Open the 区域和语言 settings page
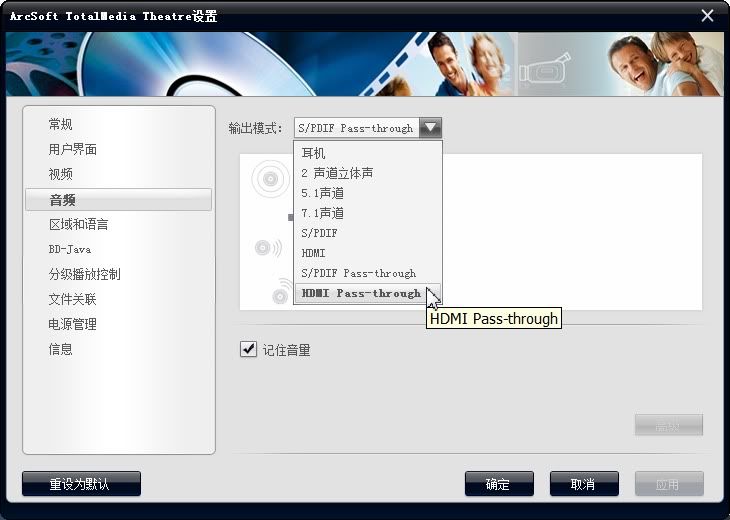Viewport: 730px width, 520px height. 79,224
